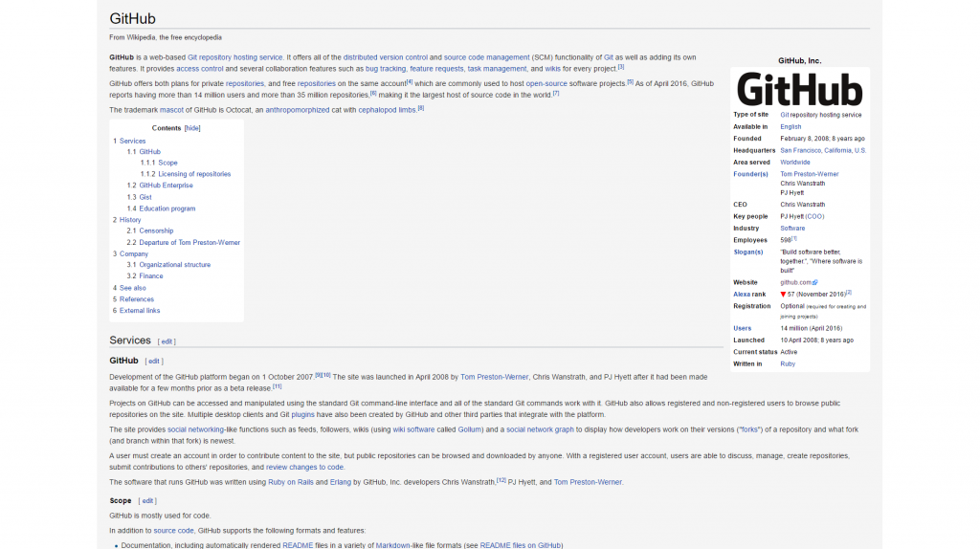
Task: Click COO link next to PJ Hyett
Action: (x=814, y=217)
